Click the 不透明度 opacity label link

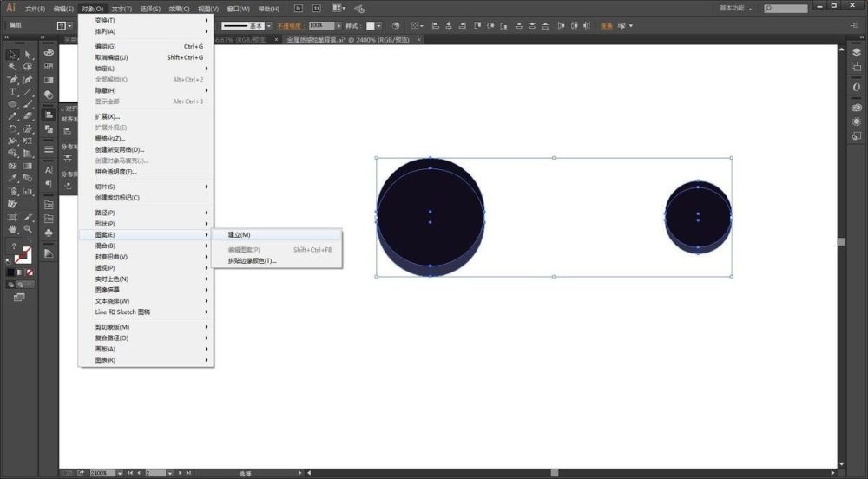290,26
